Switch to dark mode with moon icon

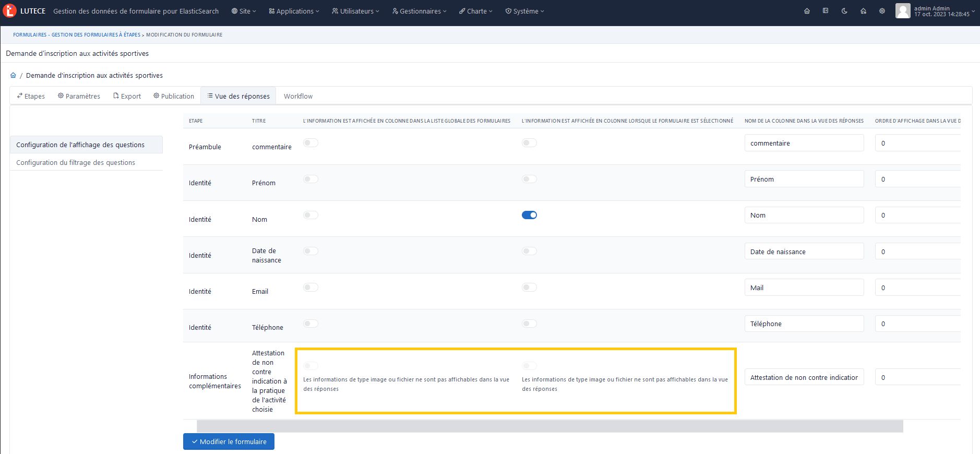(x=844, y=11)
